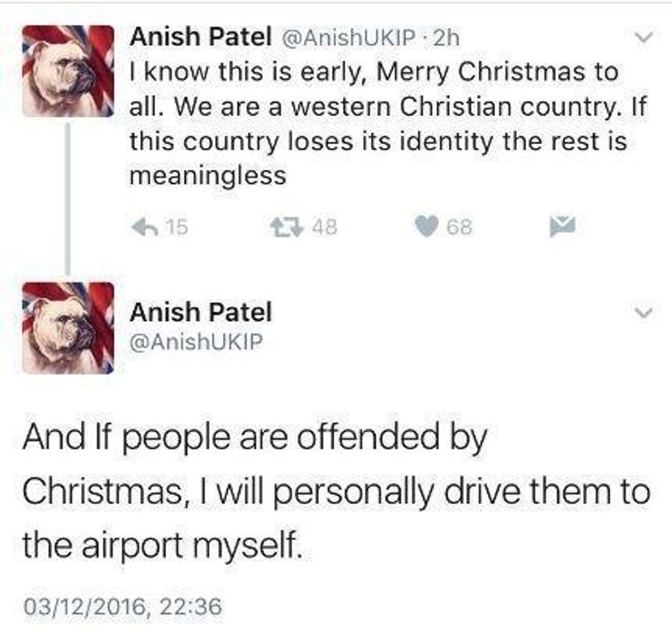Expand the chevron menu on the top tweet
This screenshot has height=636, width=672.
click(643, 41)
